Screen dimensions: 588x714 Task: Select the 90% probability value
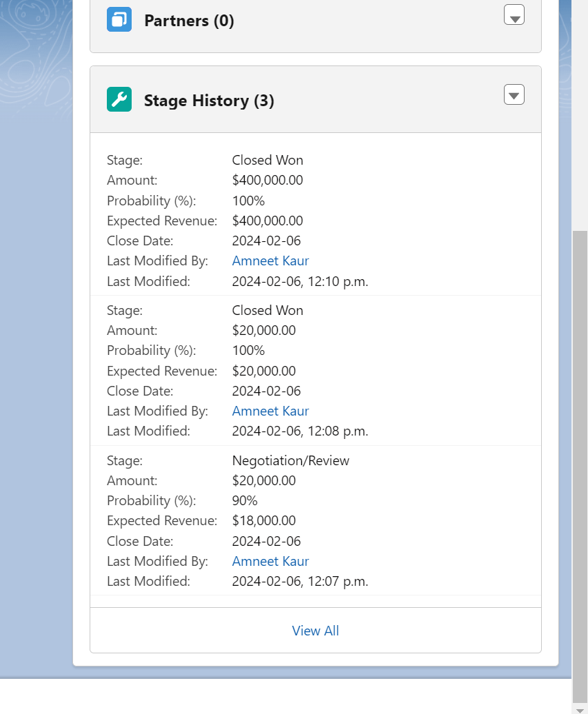pyautogui.click(x=245, y=500)
